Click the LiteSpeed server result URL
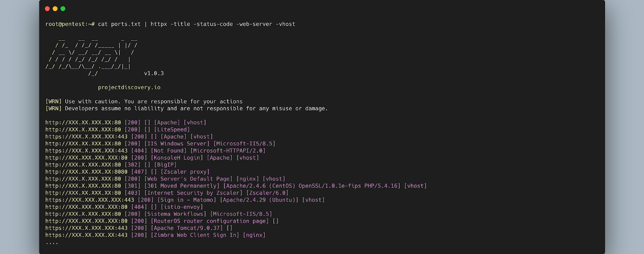 pyautogui.click(x=83, y=129)
